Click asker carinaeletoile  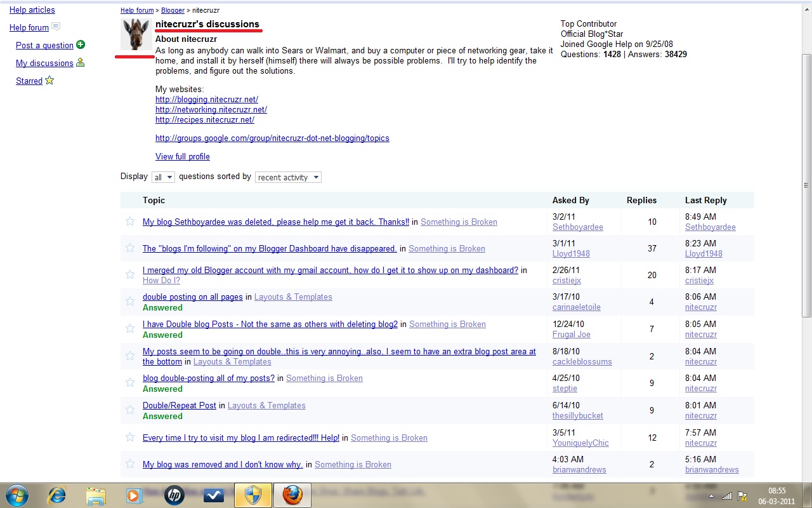click(x=577, y=307)
